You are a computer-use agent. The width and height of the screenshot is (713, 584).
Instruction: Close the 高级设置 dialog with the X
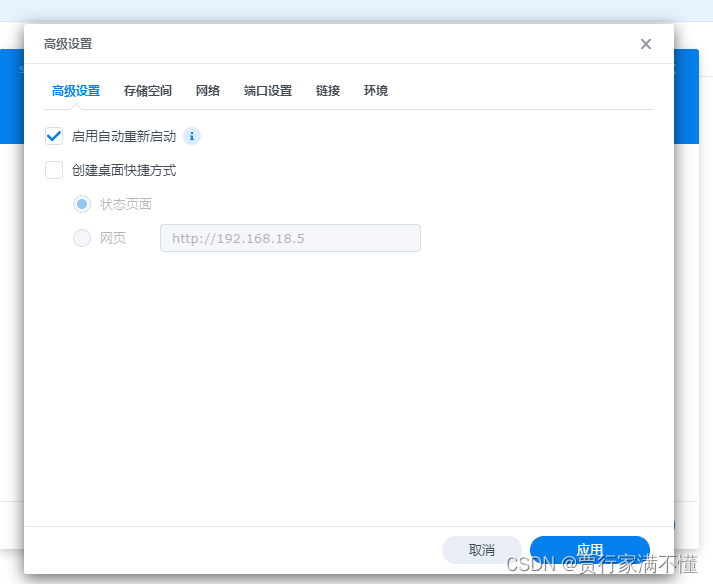pos(646,44)
